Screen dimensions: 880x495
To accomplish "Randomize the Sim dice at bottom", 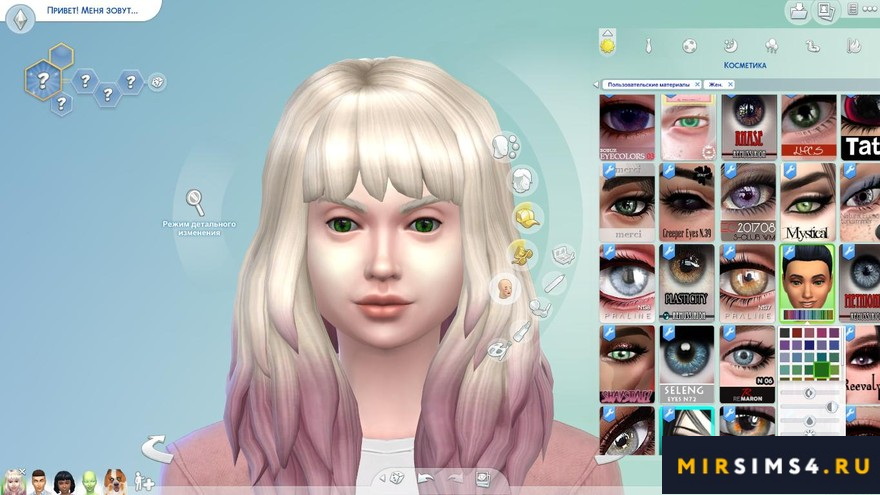I will (x=397, y=478).
